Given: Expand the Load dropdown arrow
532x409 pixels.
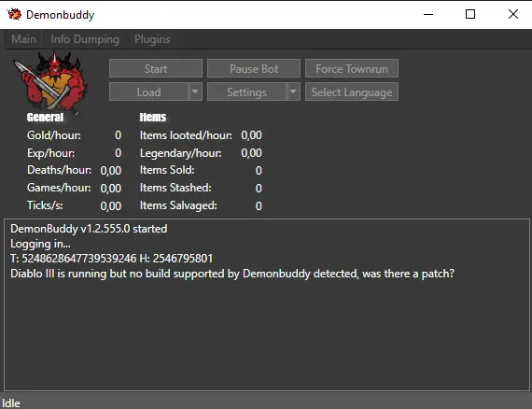Looking at the screenshot, I should tap(195, 92).
